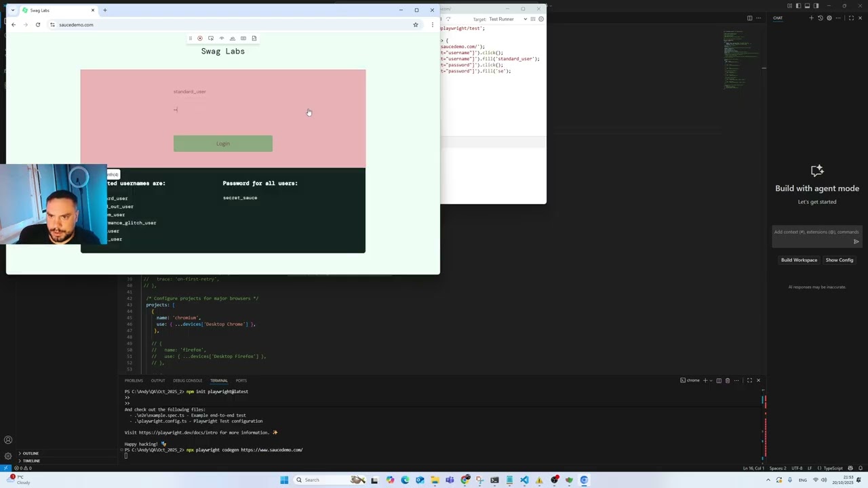Open Playwright Inspector settings gear

[541, 19]
